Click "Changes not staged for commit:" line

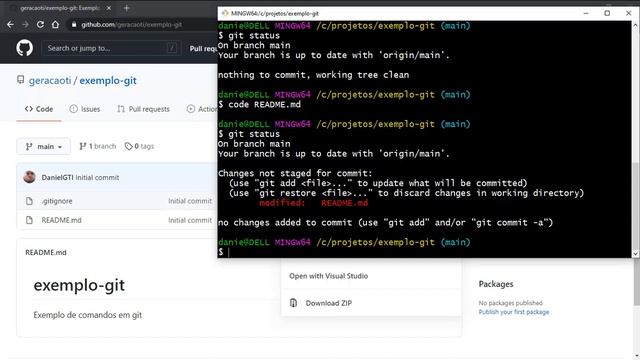295,173
